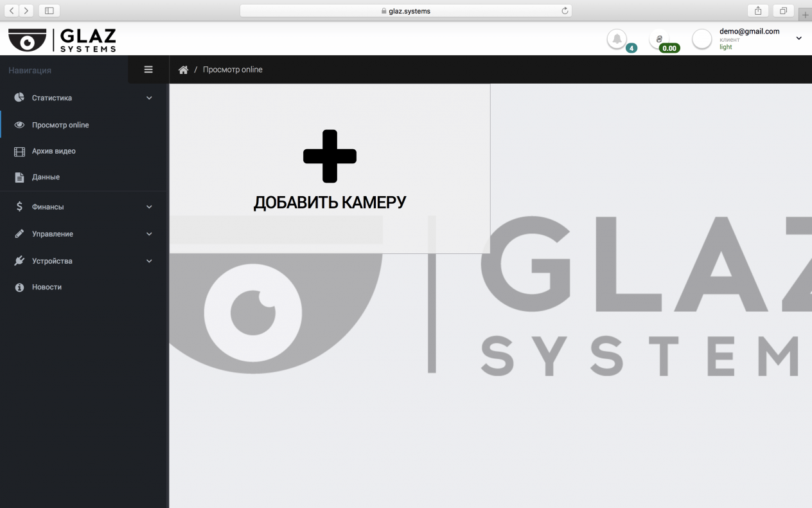Click the glaz.systems address bar

(x=406, y=11)
